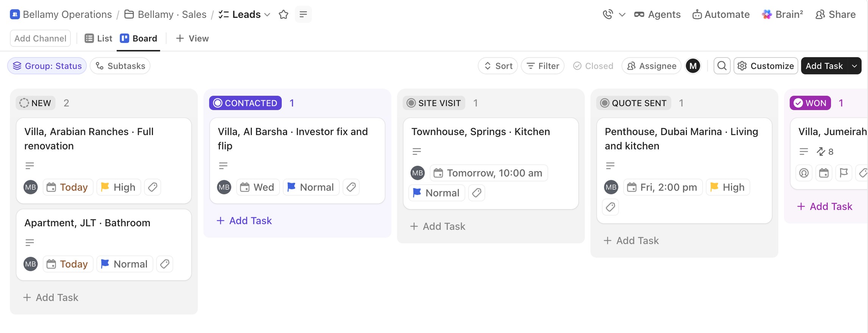Open the search magnifier icon
Screen dimensions: 868x333
[x=722, y=66]
